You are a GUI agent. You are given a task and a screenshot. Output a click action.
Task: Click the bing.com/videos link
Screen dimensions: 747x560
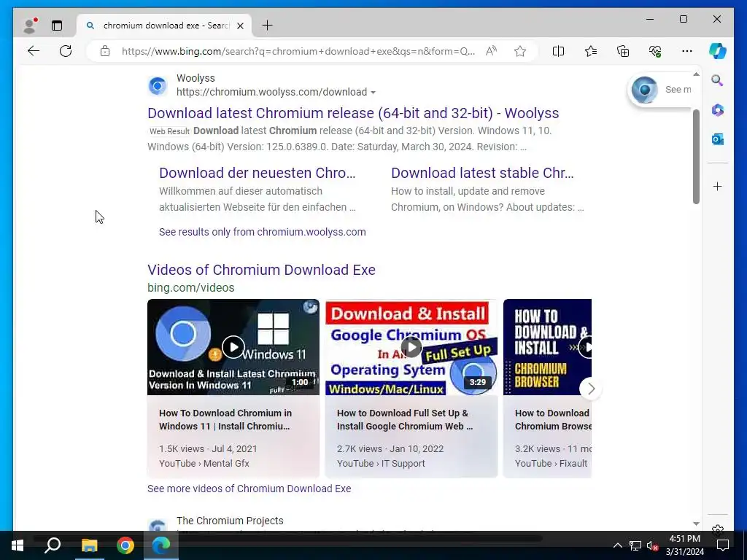point(190,287)
